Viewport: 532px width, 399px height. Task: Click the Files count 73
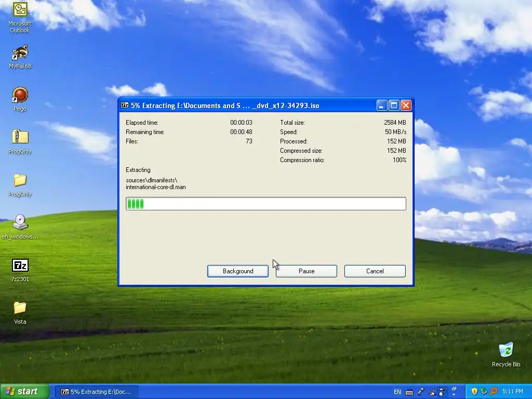pyautogui.click(x=249, y=141)
